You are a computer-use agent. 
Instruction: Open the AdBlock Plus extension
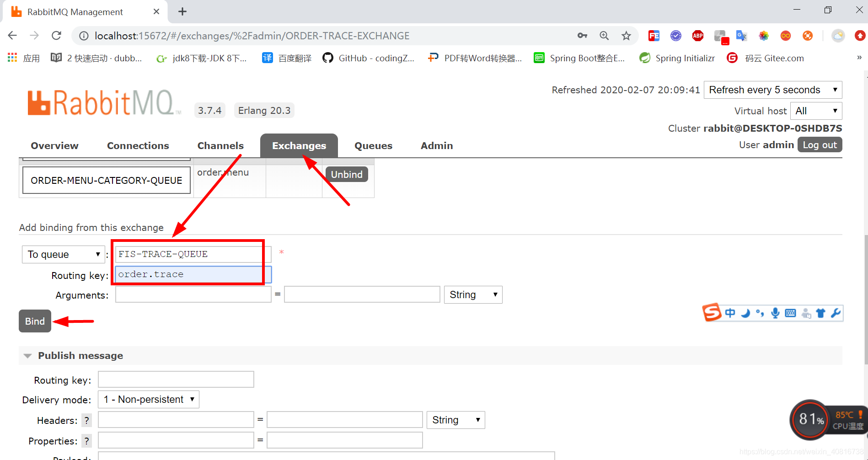pos(698,36)
